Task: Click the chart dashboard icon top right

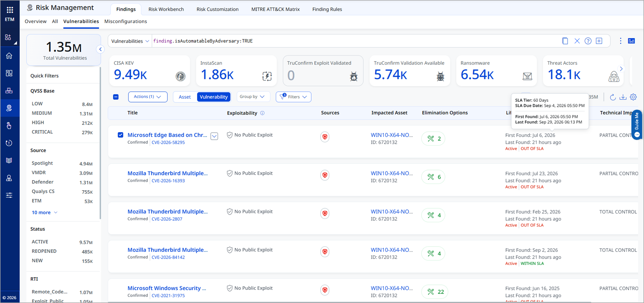Action: pos(631,41)
